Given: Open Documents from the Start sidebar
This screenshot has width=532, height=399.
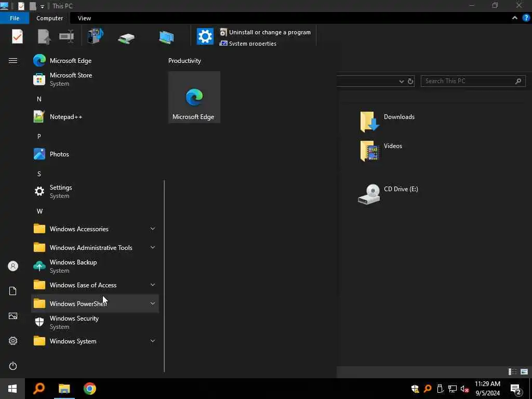Looking at the screenshot, I should click(x=13, y=291).
